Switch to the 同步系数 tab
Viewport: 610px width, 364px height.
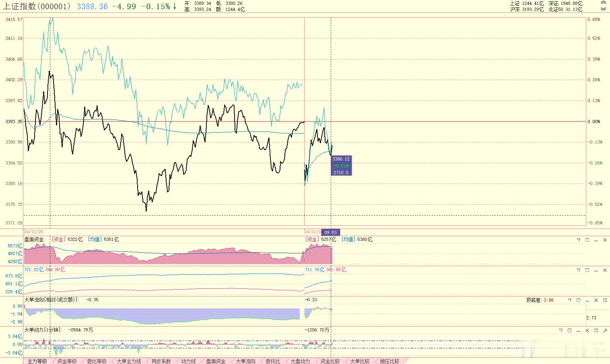click(161, 361)
